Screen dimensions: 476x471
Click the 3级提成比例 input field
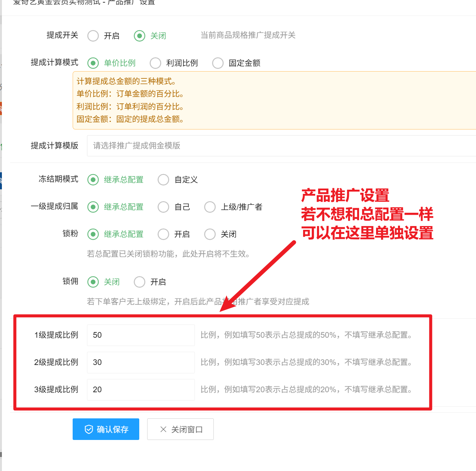(141, 390)
